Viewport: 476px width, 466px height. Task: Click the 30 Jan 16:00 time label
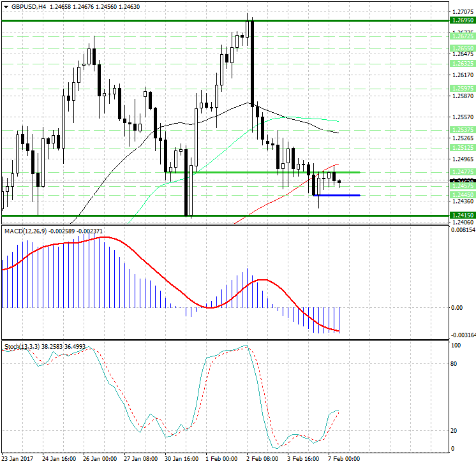coord(182,458)
